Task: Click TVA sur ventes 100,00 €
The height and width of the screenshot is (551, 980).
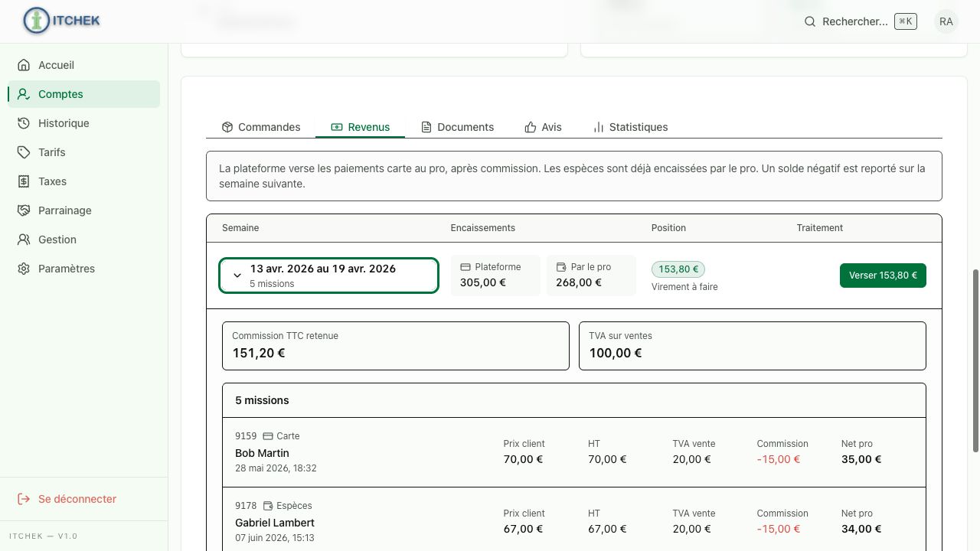Action: point(753,346)
